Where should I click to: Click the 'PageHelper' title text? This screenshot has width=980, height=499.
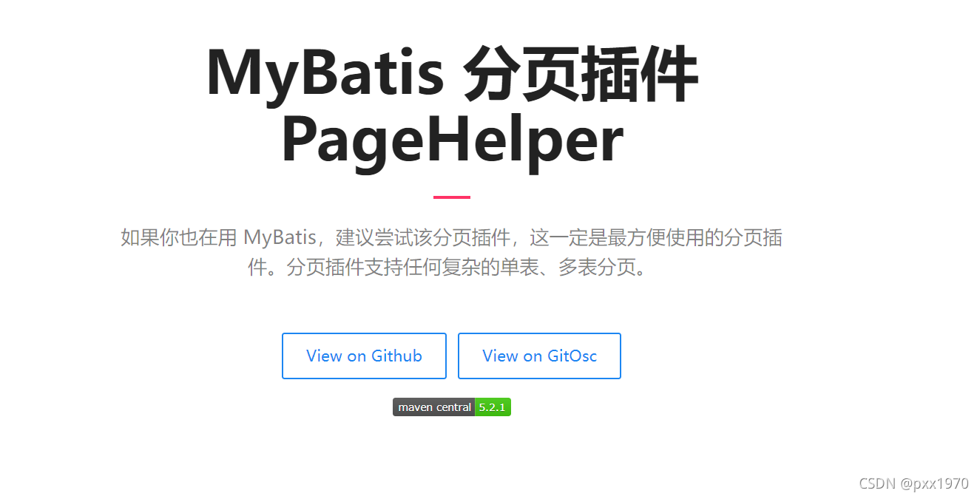pyautogui.click(x=452, y=138)
